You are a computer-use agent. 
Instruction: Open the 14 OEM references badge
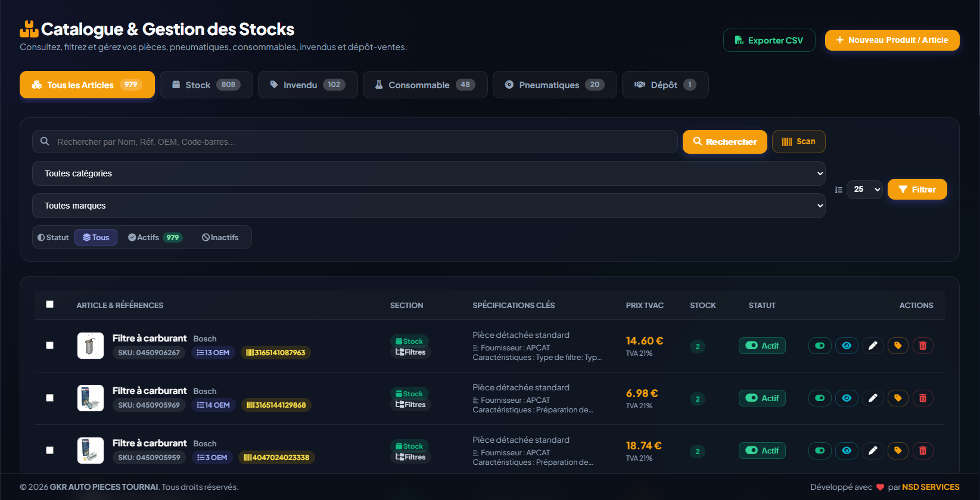point(213,405)
